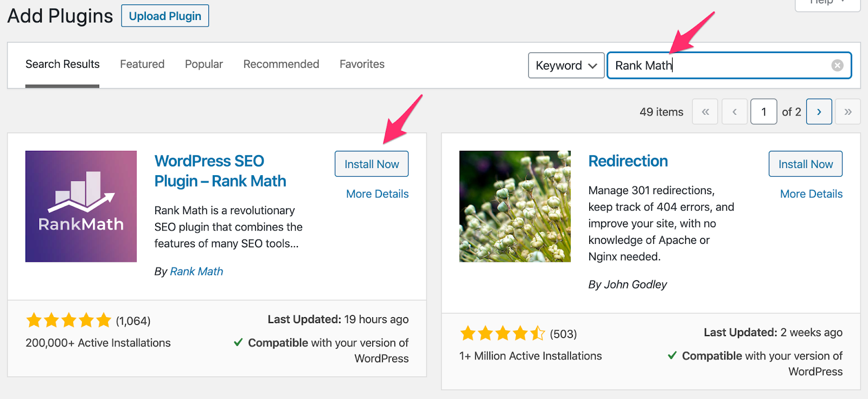This screenshot has height=399, width=868.
Task: Click the Last Updated 2 weeks ago text
Action: pyautogui.click(x=773, y=332)
